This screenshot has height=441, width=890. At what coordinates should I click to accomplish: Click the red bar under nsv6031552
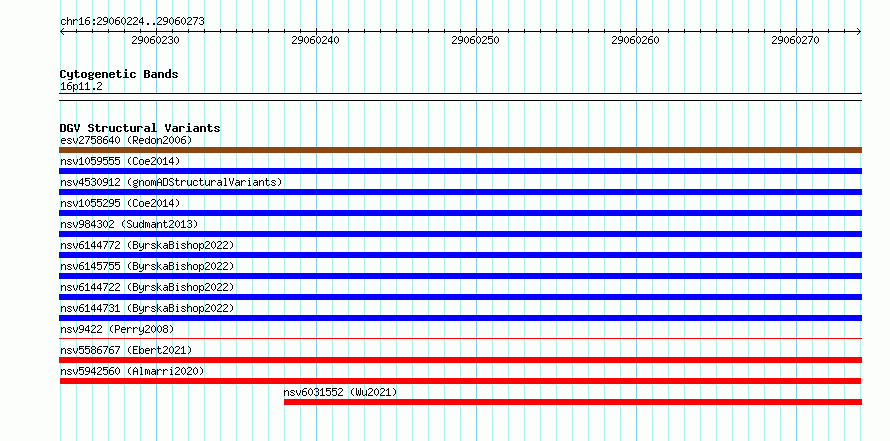coord(573,402)
